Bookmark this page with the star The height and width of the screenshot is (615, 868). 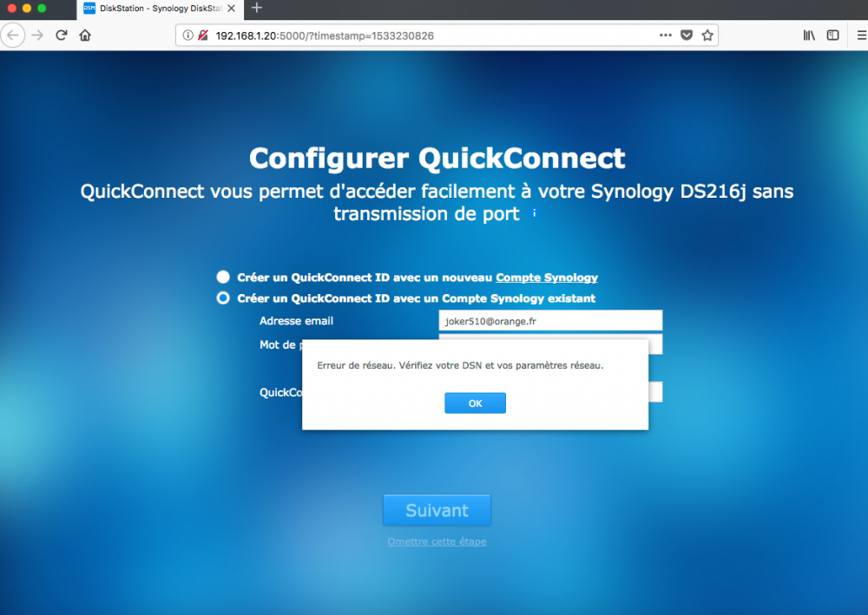(707, 36)
